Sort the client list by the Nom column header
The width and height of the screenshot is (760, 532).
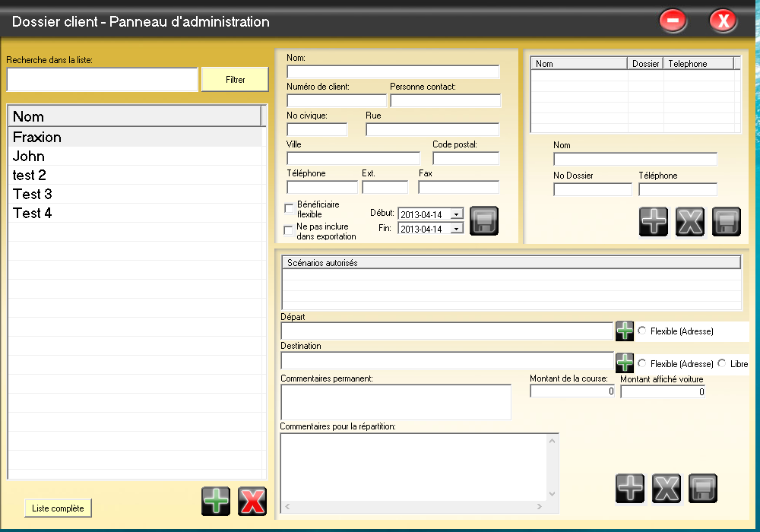point(135,116)
